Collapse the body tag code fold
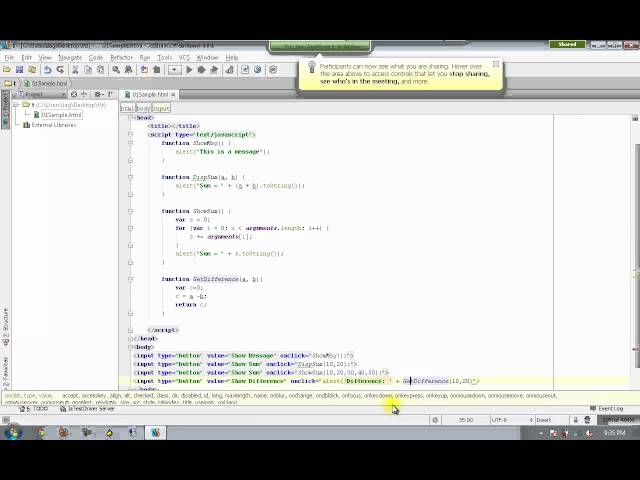640x480 pixels. (131, 347)
